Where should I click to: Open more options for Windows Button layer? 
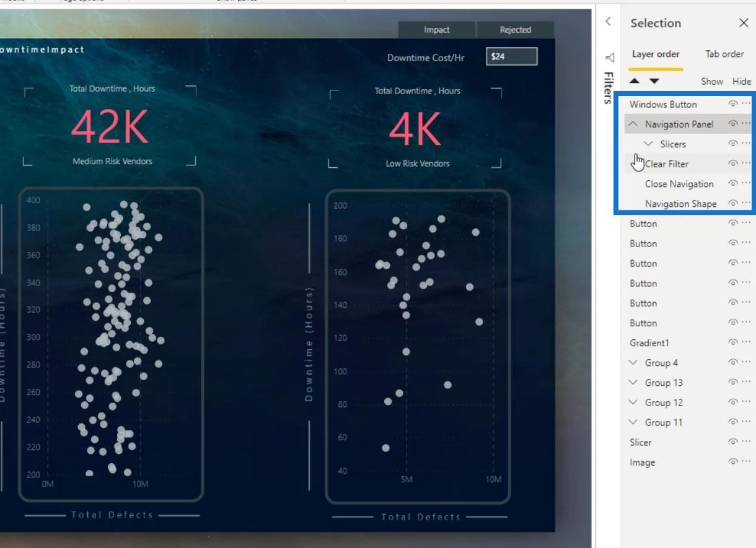point(746,104)
